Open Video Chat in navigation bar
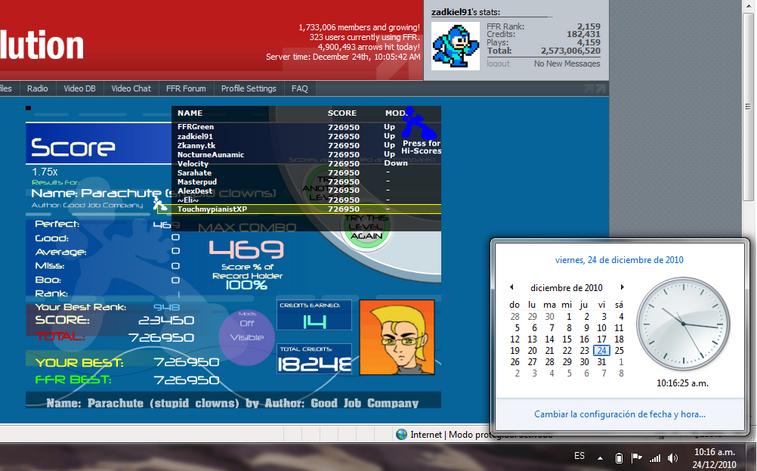 pyautogui.click(x=131, y=88)
